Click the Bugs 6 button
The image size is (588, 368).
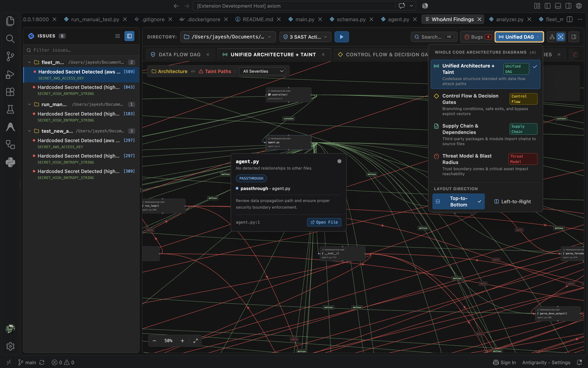[x=478, y=37]
